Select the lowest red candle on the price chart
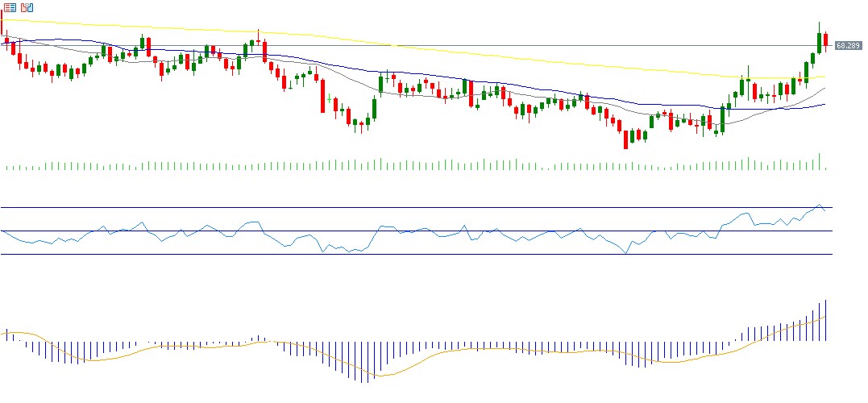This screenshot has height=403, width=868. click(x=625, y=140)
